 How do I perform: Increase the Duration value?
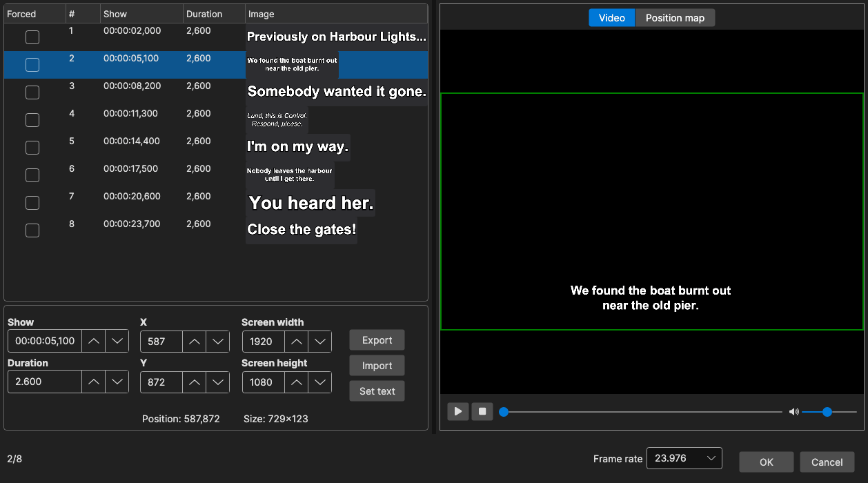94,382
